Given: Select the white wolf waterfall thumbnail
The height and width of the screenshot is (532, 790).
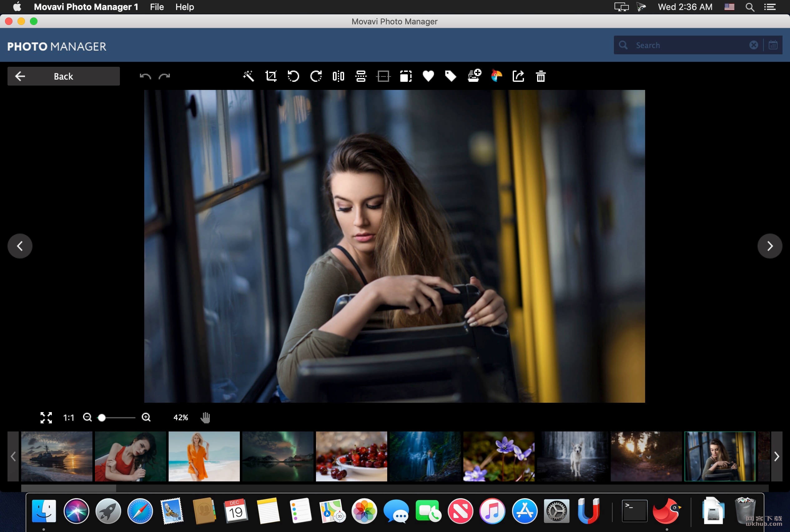Looking at the screenshot, I should [572, 456].
